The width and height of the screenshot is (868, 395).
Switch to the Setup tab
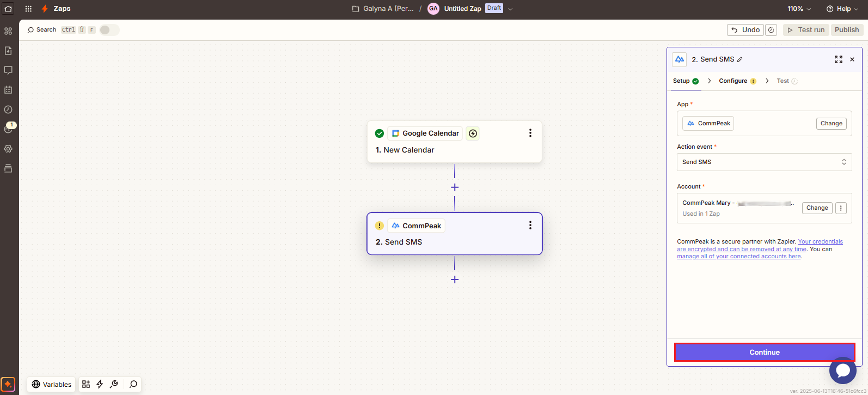click(686, 81)
